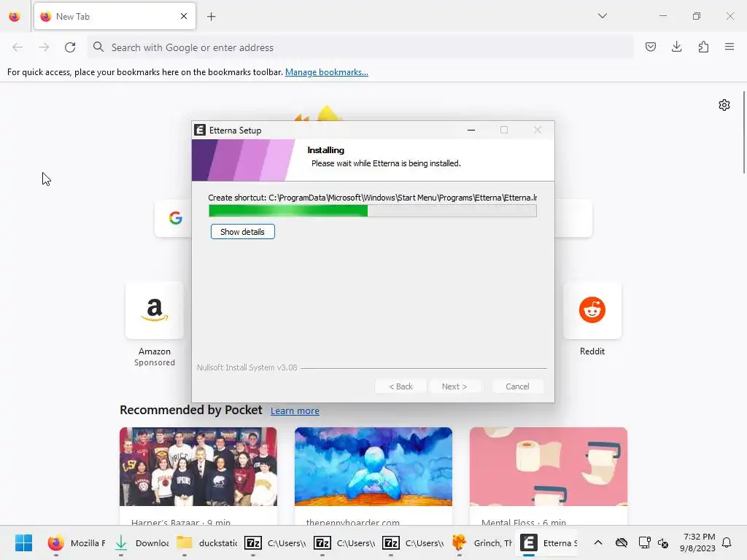The width and height of the screenshot is (747, 560).
Task: Open the Save to Pocket icon
Action: tap(650, 47)
